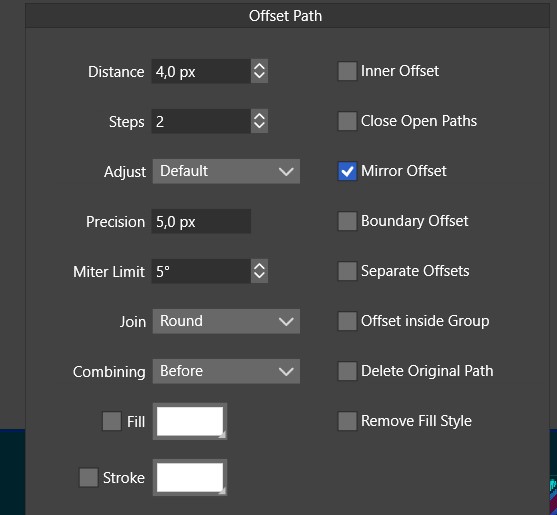Click the Miter Limit stepper arrows
Viewport: 557px width, 515px height.
(x=259, y=271)
